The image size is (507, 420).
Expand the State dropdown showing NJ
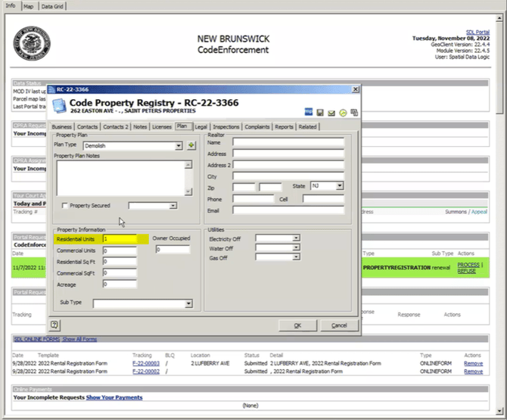click(x=327, y=186)
